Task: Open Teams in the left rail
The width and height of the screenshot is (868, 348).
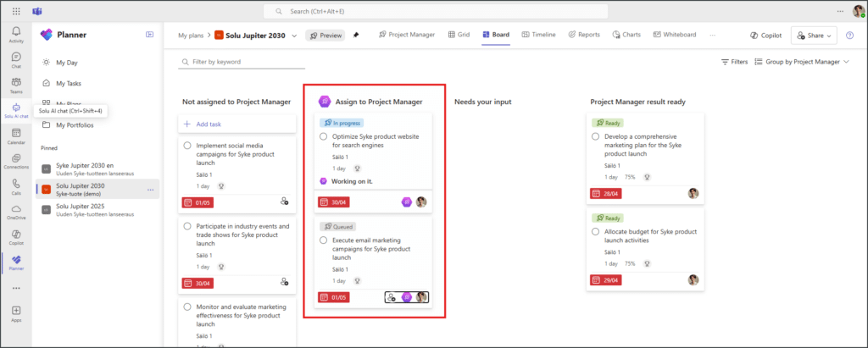Action: [16, 86]
